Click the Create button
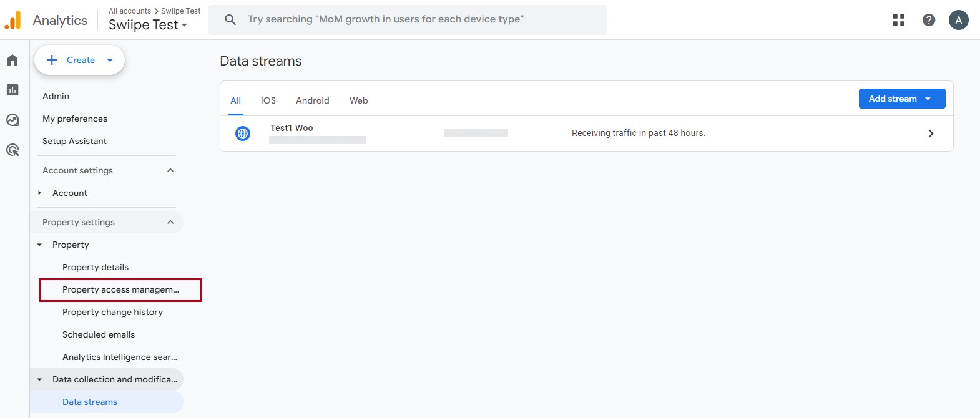The width and height of the screenshot is (980, 418). point(79,60)
